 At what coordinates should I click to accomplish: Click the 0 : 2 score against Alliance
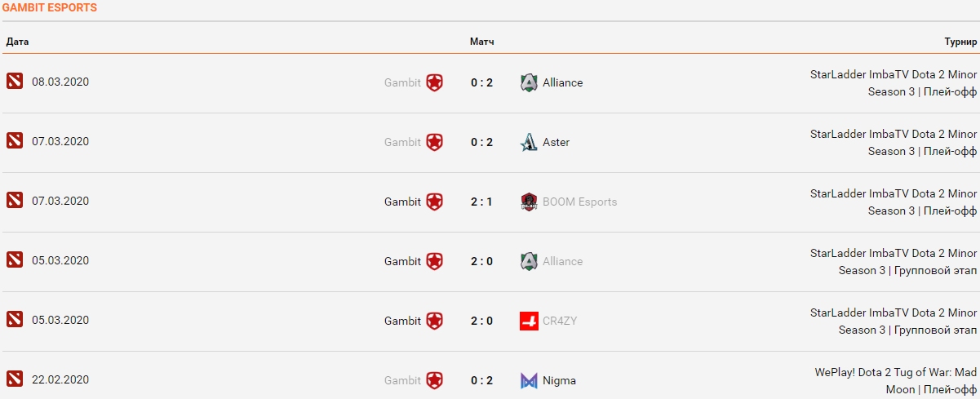coord(481,82)
